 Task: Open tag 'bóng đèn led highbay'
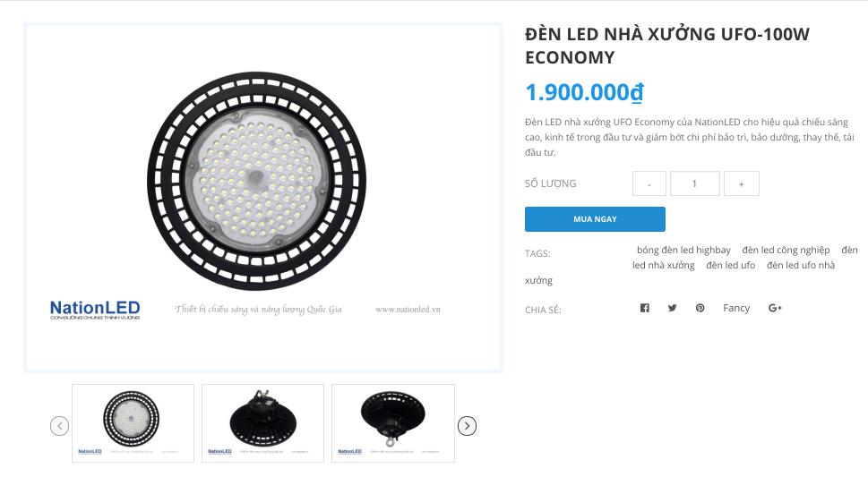click(x=683, y=250)
